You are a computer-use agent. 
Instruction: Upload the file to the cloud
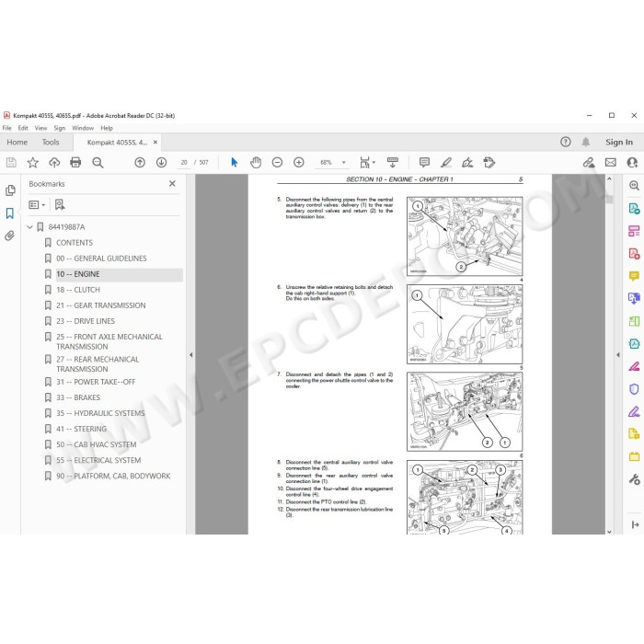pos(54,163)
